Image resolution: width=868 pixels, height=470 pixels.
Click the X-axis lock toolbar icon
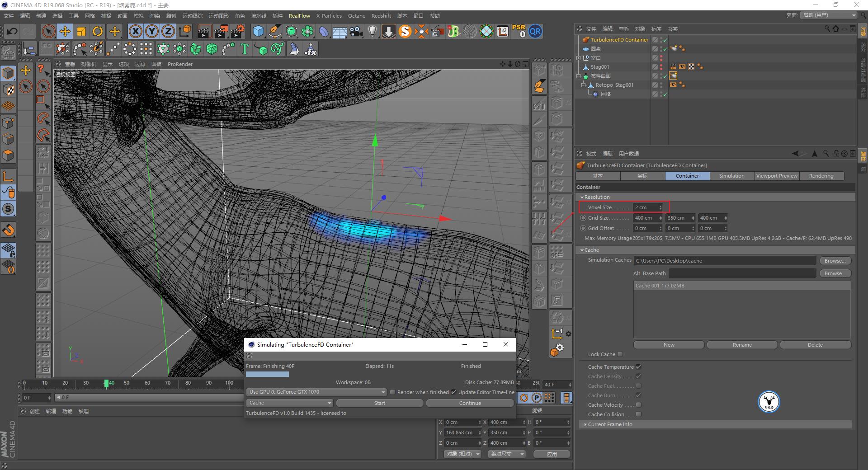(135, 31)
